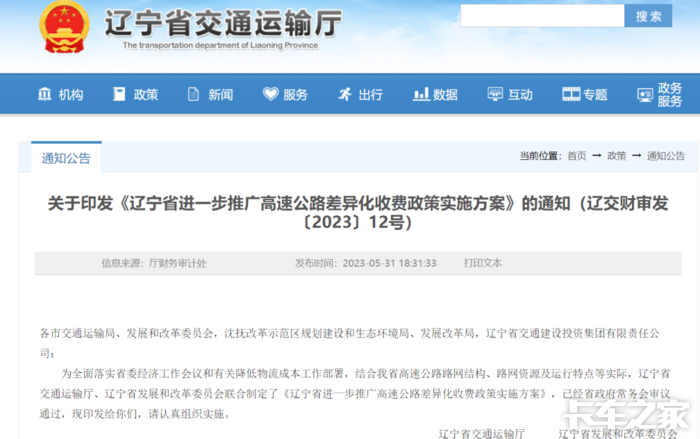Open 通知公告 breadcrumb link
Viewport: 700px width, 439px height.
point(666,156)
